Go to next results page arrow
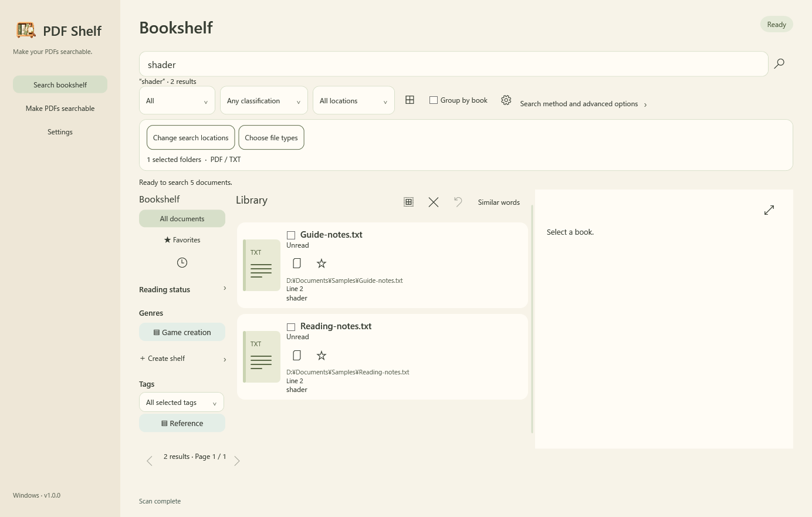Screen dimensions: 812x517 pos(237,461)
